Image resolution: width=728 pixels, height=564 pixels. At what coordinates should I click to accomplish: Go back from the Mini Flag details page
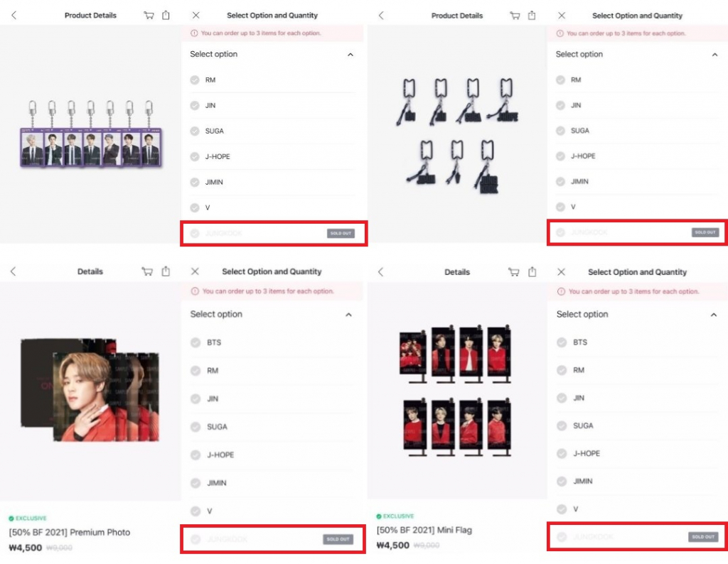click(x=381, y=272)
